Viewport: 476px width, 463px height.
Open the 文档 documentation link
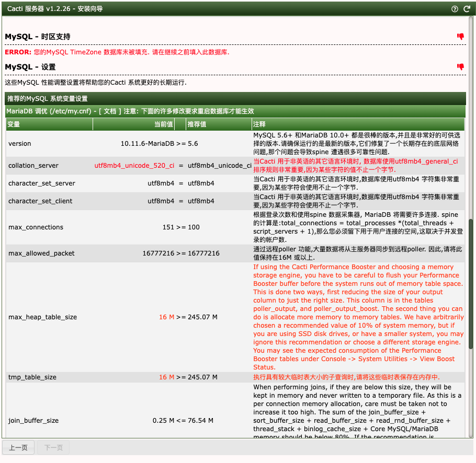coord(110,111)
